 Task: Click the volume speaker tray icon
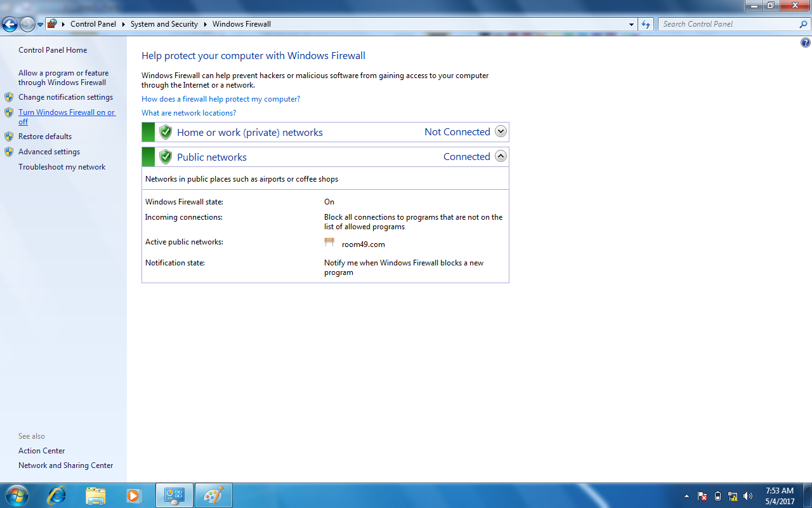tap(748, 496)
